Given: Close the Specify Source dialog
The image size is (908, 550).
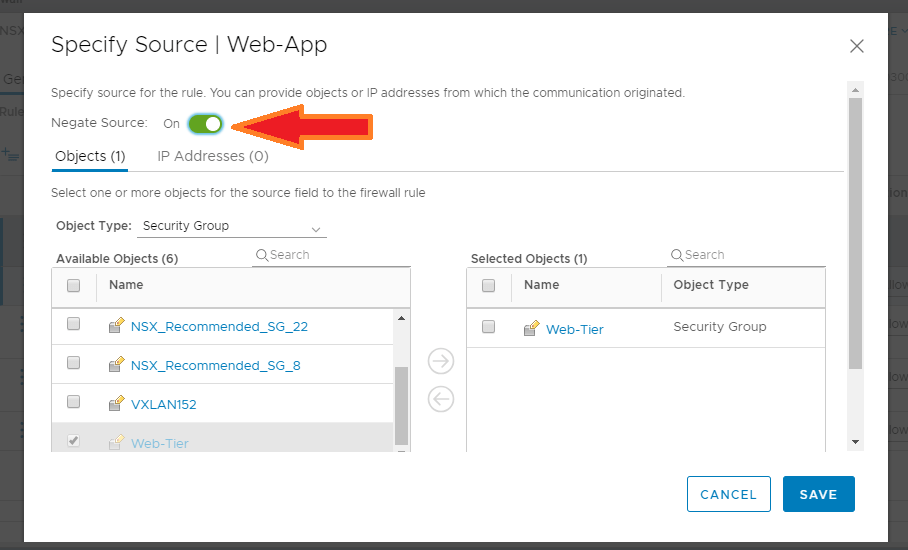Looking at the screenshot, I should pyautogui.click(x=856, y=46).
